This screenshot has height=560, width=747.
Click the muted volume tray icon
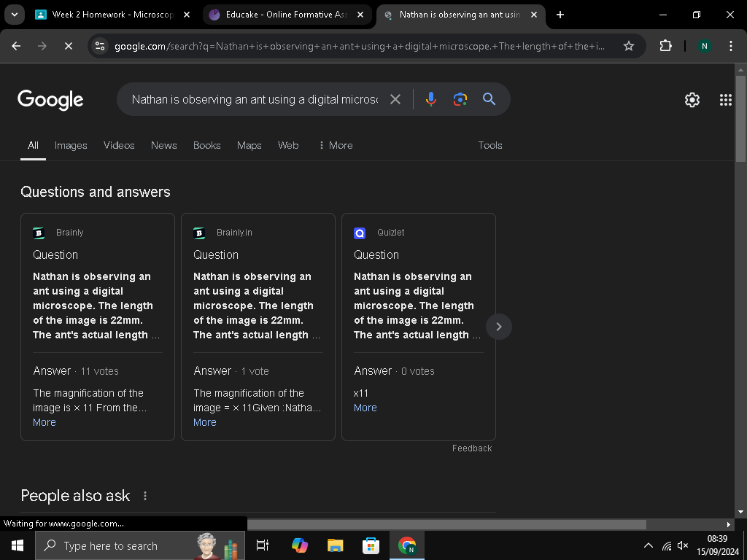point(683,545)
